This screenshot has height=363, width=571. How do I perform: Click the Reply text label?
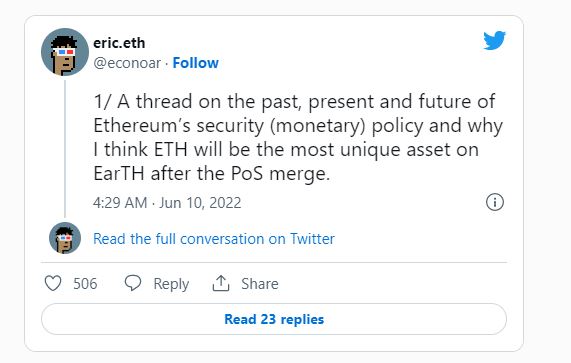tap(171, 284)
